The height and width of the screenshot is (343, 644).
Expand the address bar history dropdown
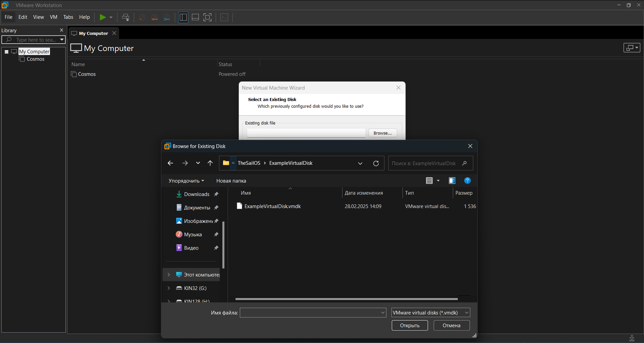tap(360, 163)
